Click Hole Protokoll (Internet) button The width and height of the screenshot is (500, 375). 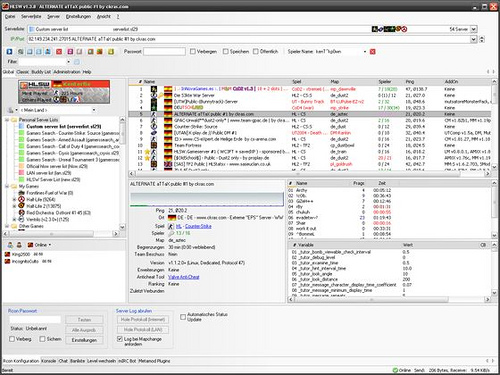[x=143, y=319]
